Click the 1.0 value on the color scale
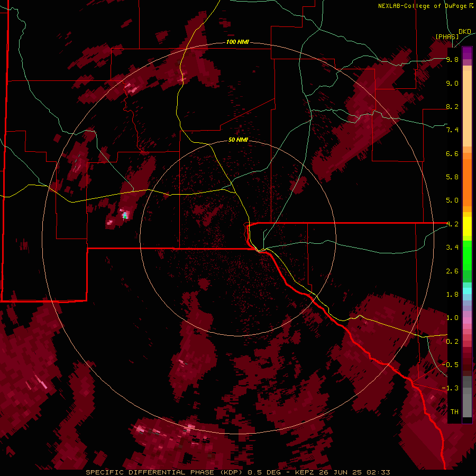 pos(452,318)
